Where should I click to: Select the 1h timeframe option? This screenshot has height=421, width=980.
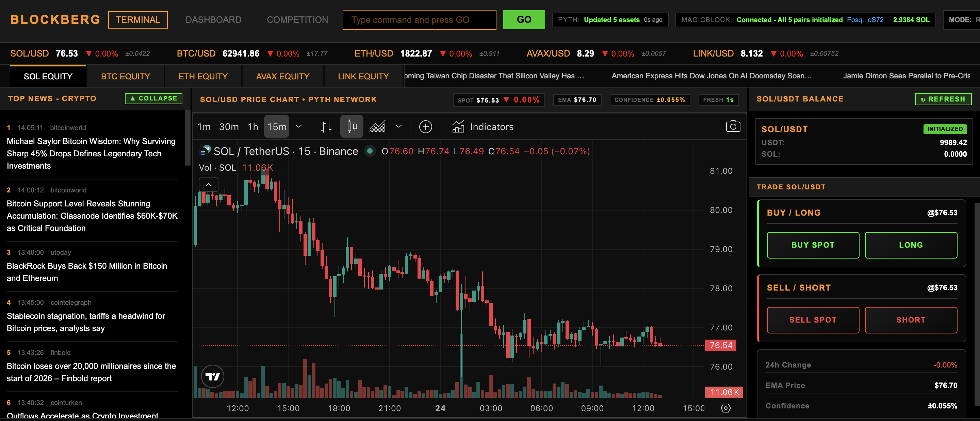[252, 127]
